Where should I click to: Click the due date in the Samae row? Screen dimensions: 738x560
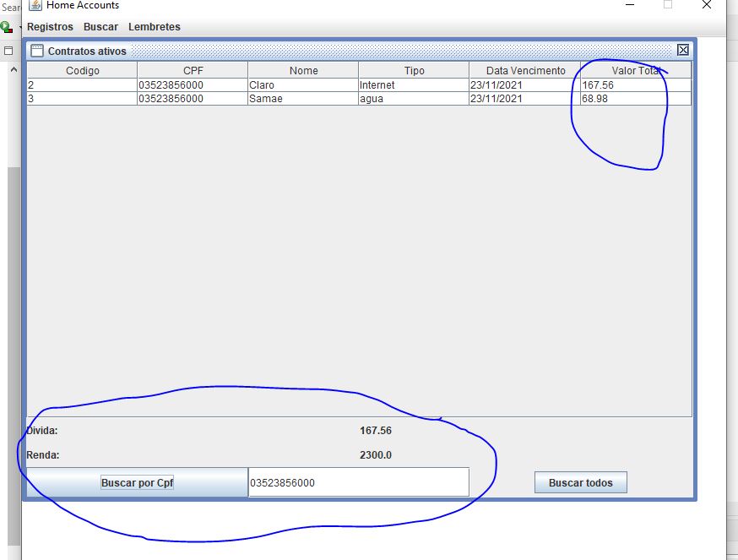[x=524, y=99]
